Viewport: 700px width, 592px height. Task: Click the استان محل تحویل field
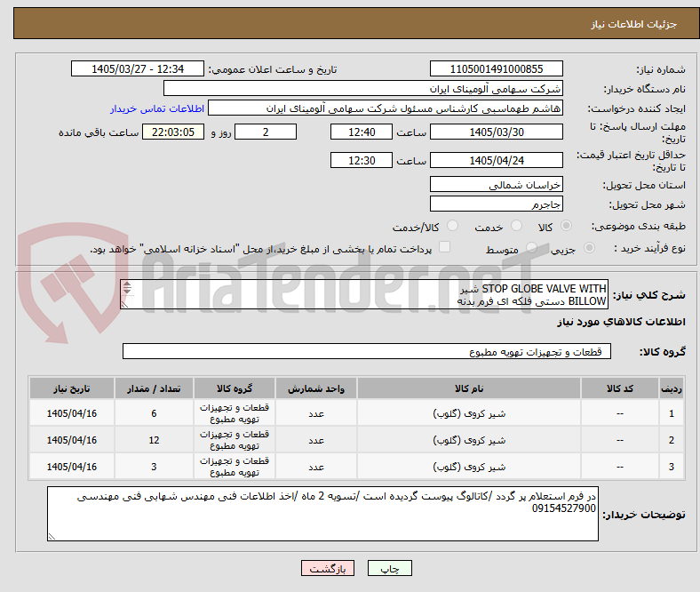click(x=496, y=185)
